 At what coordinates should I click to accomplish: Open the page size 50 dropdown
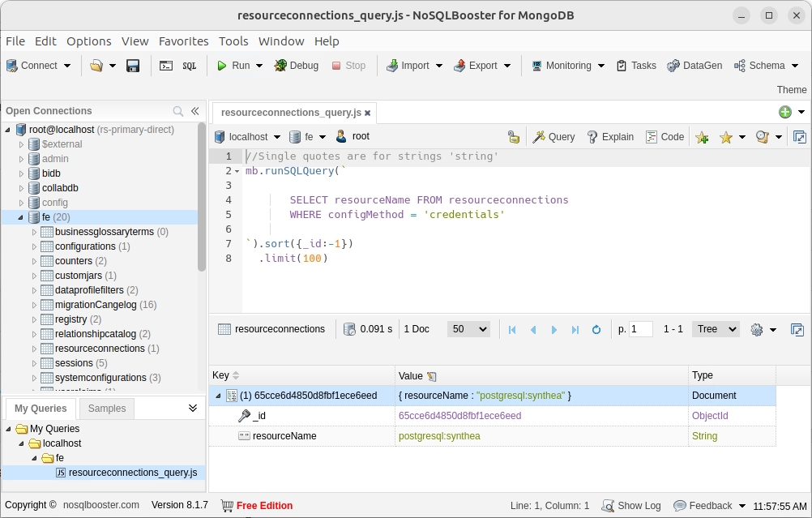468,329
